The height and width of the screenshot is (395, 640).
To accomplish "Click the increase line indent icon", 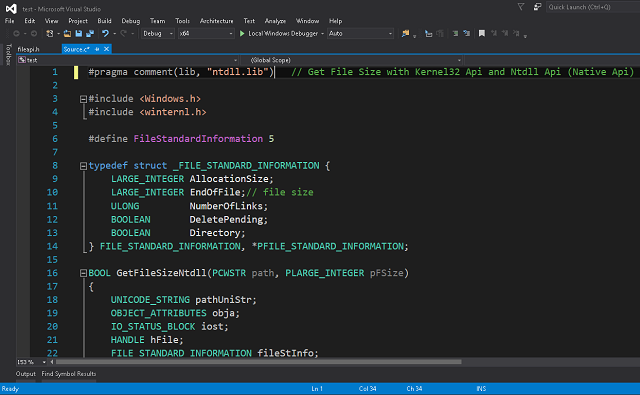I will click(x=467, y=33).
